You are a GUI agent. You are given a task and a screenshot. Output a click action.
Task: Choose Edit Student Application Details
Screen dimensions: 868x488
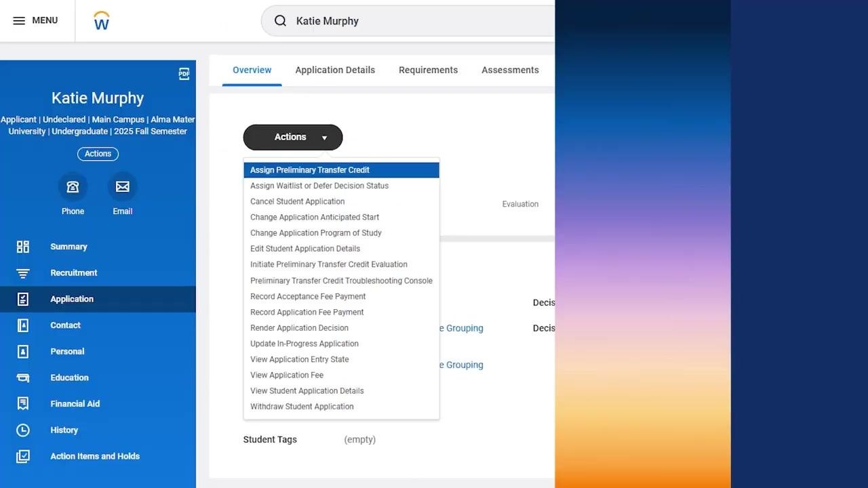341,249
